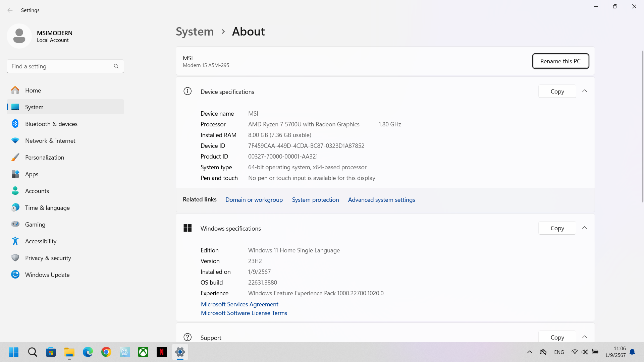644x362 pixels.
Task: Click the Windows Update sync icon
Action: pos(15,275)
